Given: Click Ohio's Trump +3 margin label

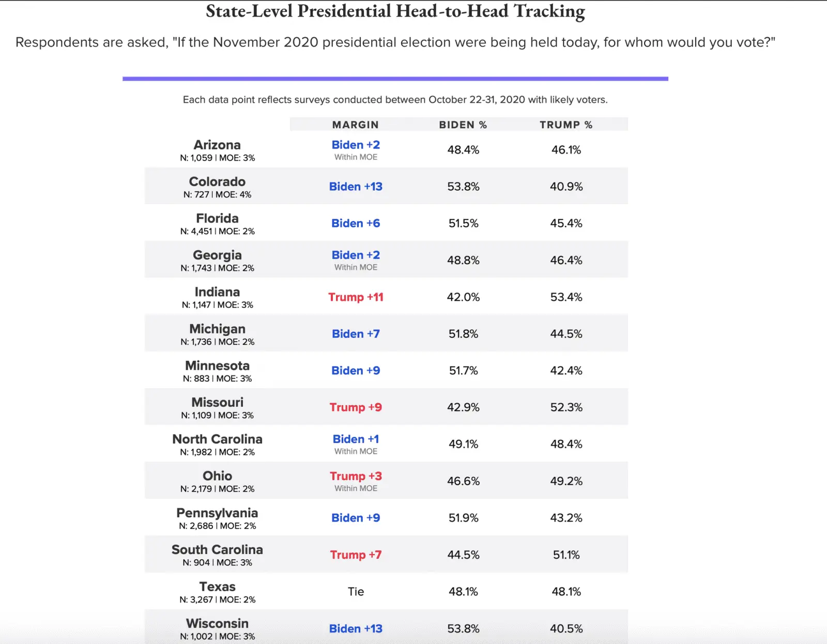Looking at the screenshot, I should pyautogui.click(x=356, y=476).
